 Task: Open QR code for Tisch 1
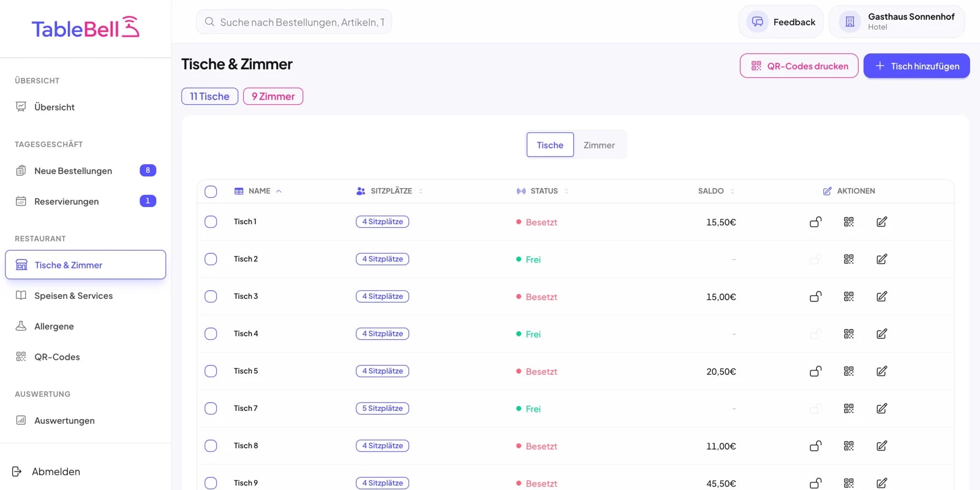(x=848, y=222)
